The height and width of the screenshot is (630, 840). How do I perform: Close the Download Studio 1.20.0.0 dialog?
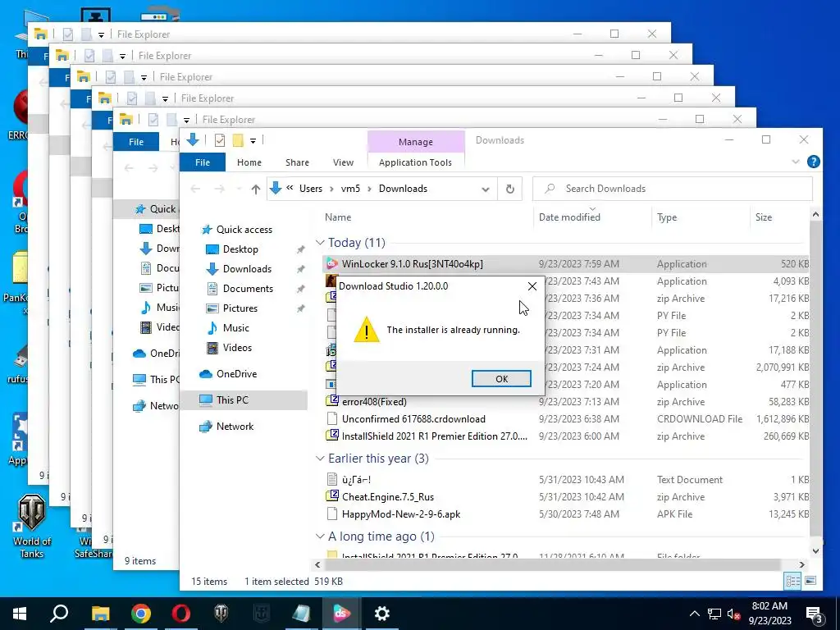pos(532,286)
